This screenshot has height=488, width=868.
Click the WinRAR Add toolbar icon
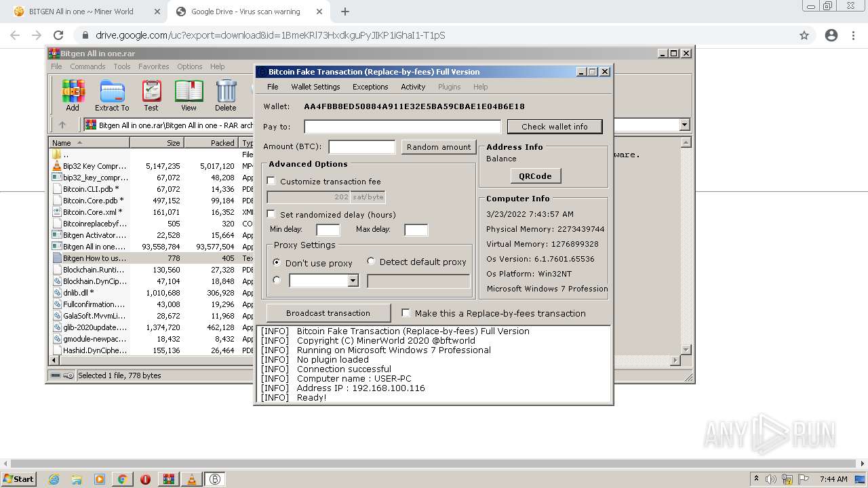[x=73, y=95]
